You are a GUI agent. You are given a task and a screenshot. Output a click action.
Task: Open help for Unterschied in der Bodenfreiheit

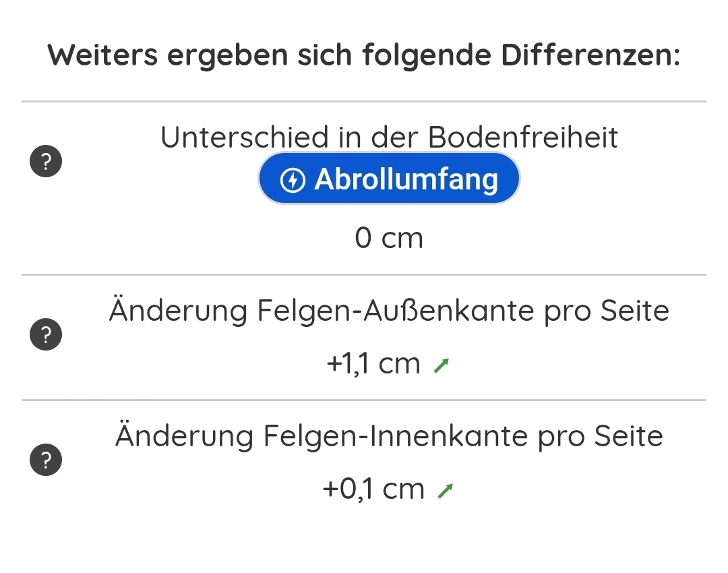[46, 162]
